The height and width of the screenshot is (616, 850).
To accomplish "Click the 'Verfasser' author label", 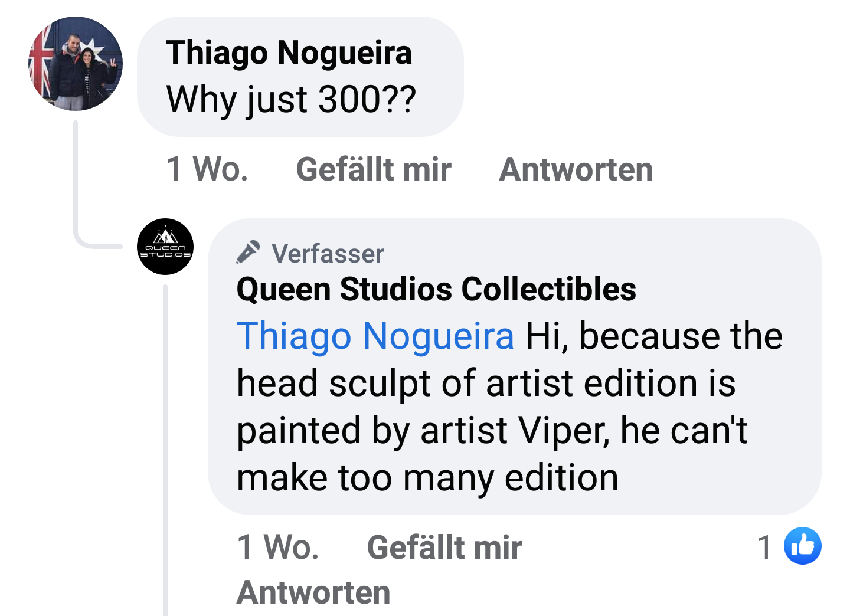I will [328, 254].
